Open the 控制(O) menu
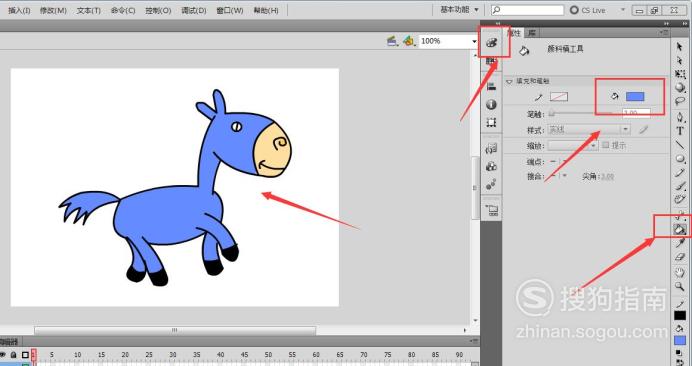Screen dimensions: 692x366 pos(158,10)
